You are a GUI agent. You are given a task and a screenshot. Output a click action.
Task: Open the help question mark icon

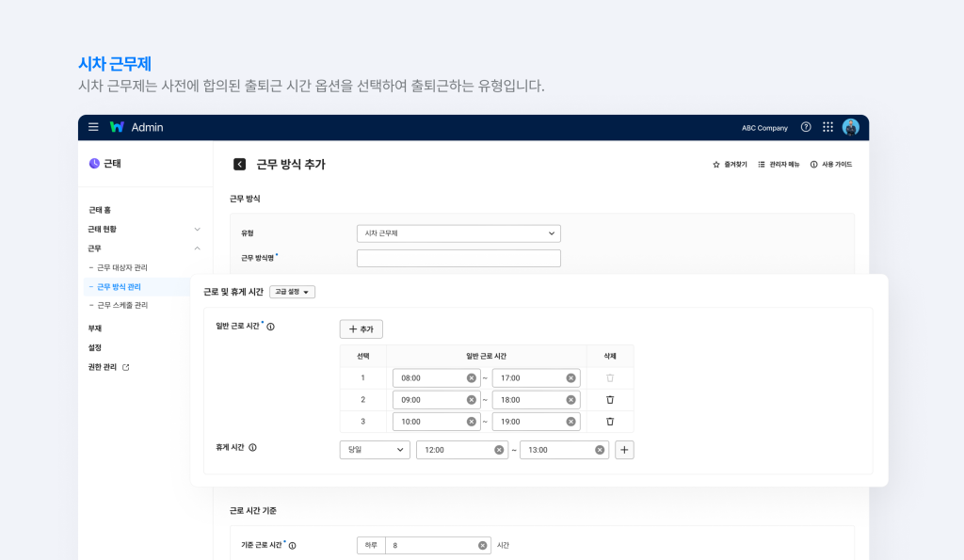[806, 128]
